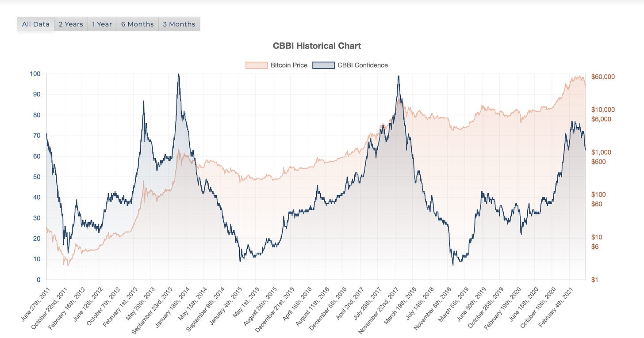This screenshot has height=338, width=644.
Task: Click the orange Bitcoin Price legend swatch
Action: coord(257,65)
